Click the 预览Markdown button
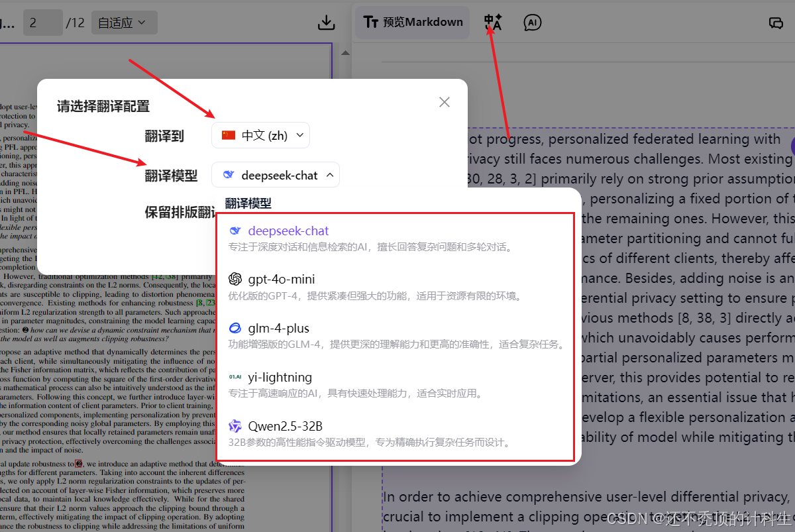The image size is (795, 532). (x=413, y=22)
